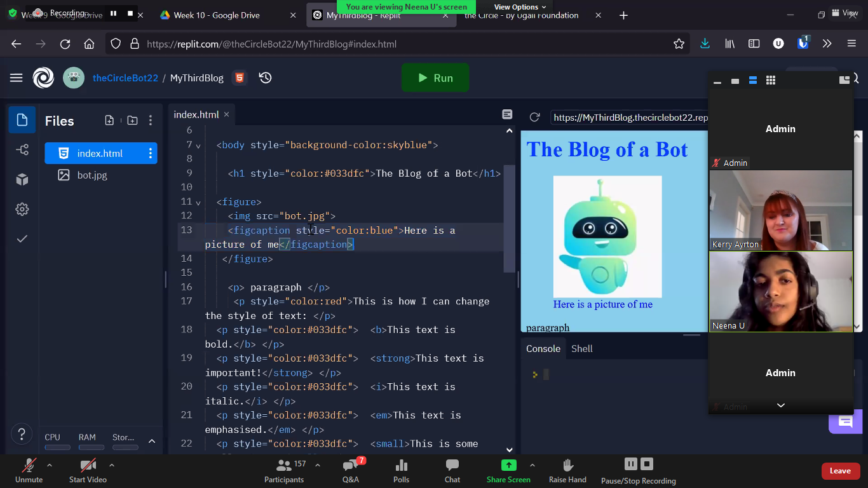The width and height of the screenshot is (868, 488).
Task: Switch to the Console tab
Action: 543,348
